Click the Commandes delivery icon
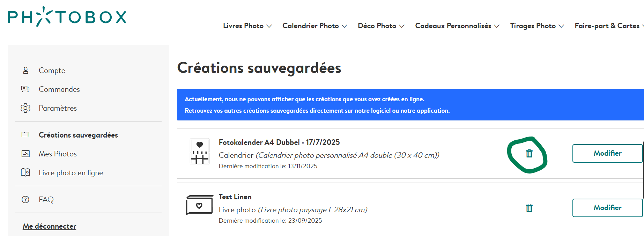 (x=25, y=89)
